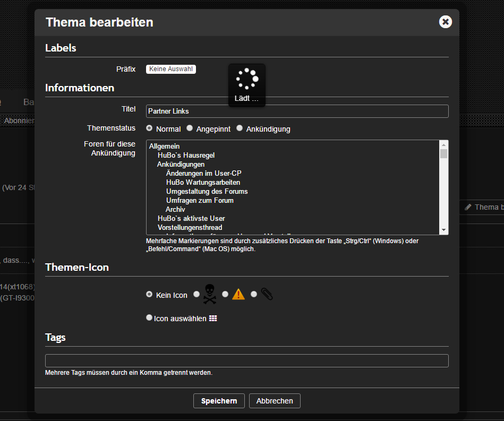504x421 pixels.
Task: Click into the Tags input field
Action: 246,361
